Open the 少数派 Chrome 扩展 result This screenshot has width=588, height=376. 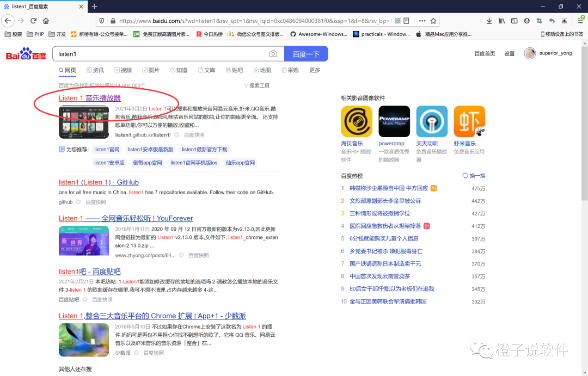[x=152, y=316]
